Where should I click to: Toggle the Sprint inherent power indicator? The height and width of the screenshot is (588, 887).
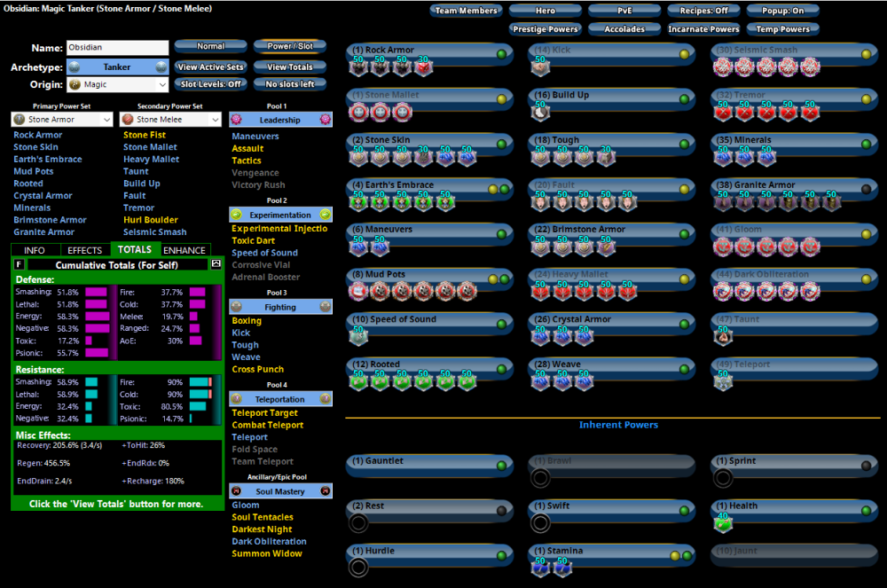point(867,465)
